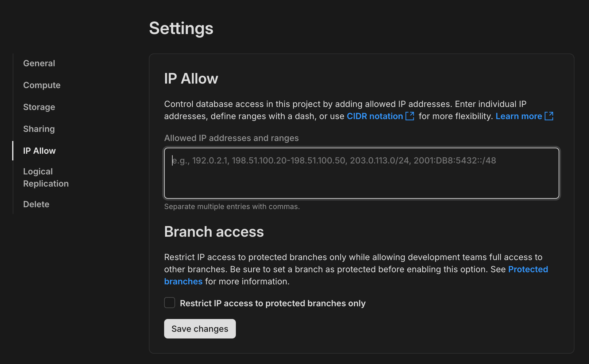The height and width of the screenshot is (364, 589).
Task: Open the Storage settings section
Action: coord(39,107)
